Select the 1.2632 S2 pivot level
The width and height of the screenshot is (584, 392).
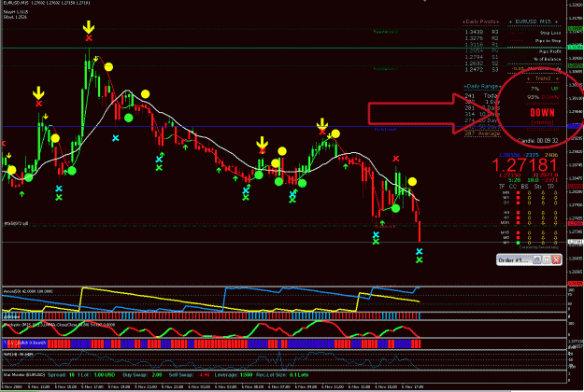tap(481, 63)
